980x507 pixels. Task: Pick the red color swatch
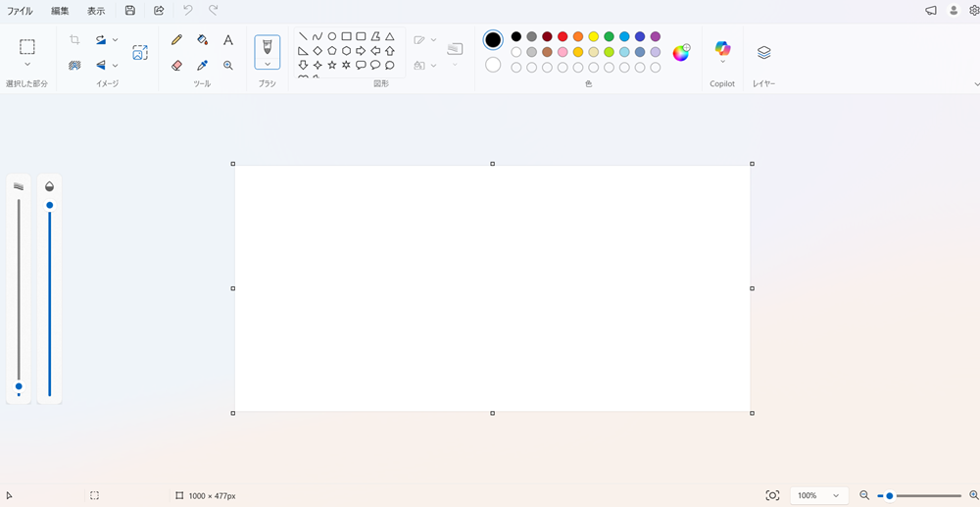coord(563,36)
